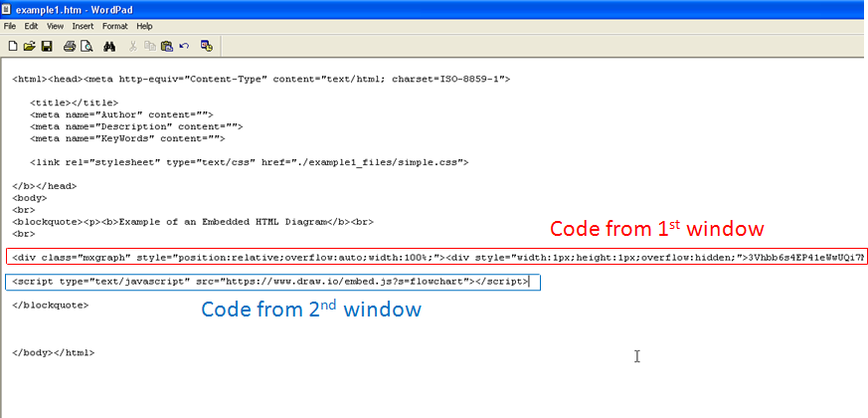Click the </blockquote> line

[x=51, y=305]
